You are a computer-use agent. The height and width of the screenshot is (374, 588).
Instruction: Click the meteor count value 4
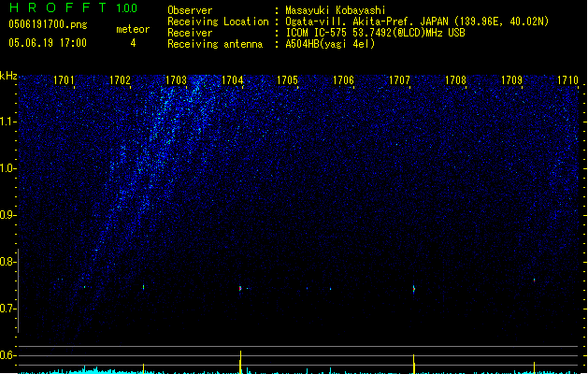[x=133, y=43]
